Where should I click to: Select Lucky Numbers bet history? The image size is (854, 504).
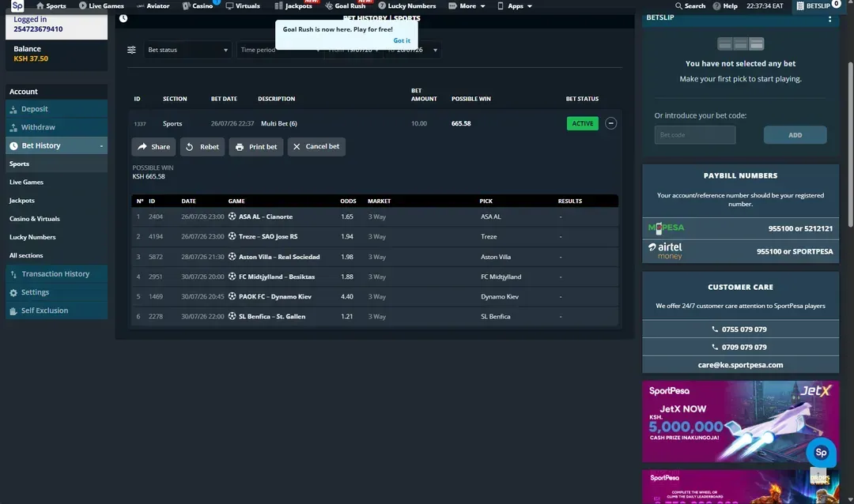32,237
